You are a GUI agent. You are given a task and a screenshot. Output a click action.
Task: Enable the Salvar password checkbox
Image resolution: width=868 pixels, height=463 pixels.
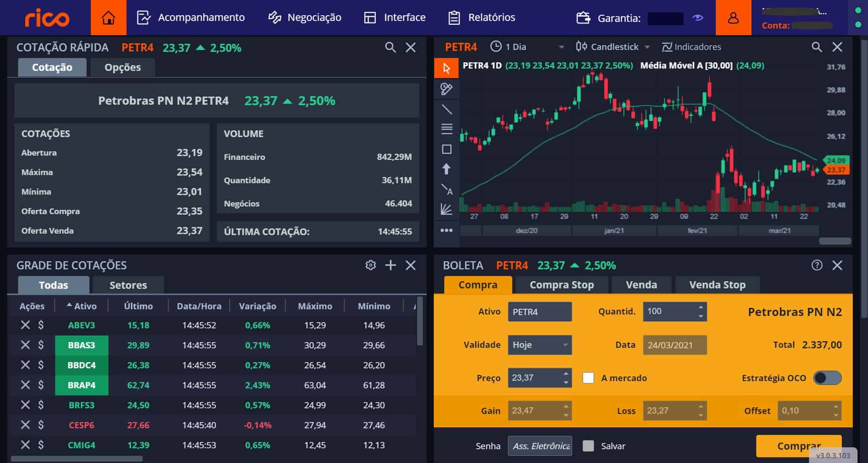[588, 446]
